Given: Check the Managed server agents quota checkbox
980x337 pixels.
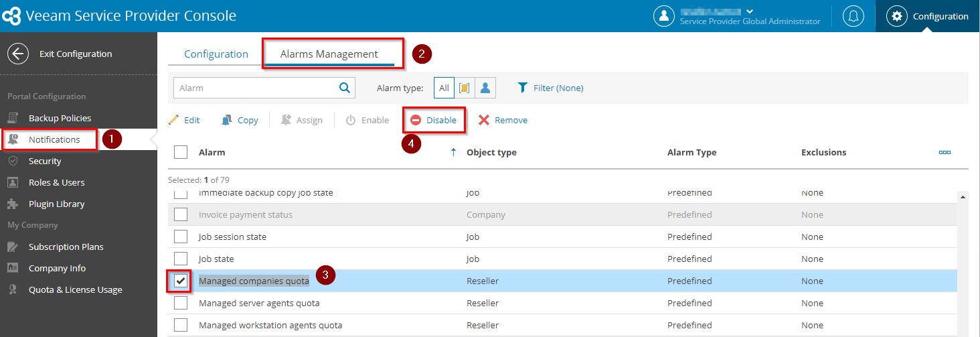Looking at the screenshot, I should pos(181,303).
